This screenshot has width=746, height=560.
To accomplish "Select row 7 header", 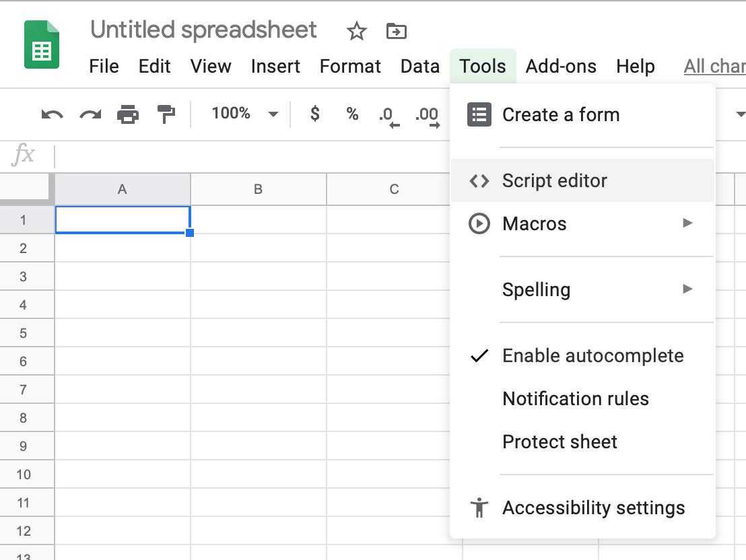I will tap(27, 390).
